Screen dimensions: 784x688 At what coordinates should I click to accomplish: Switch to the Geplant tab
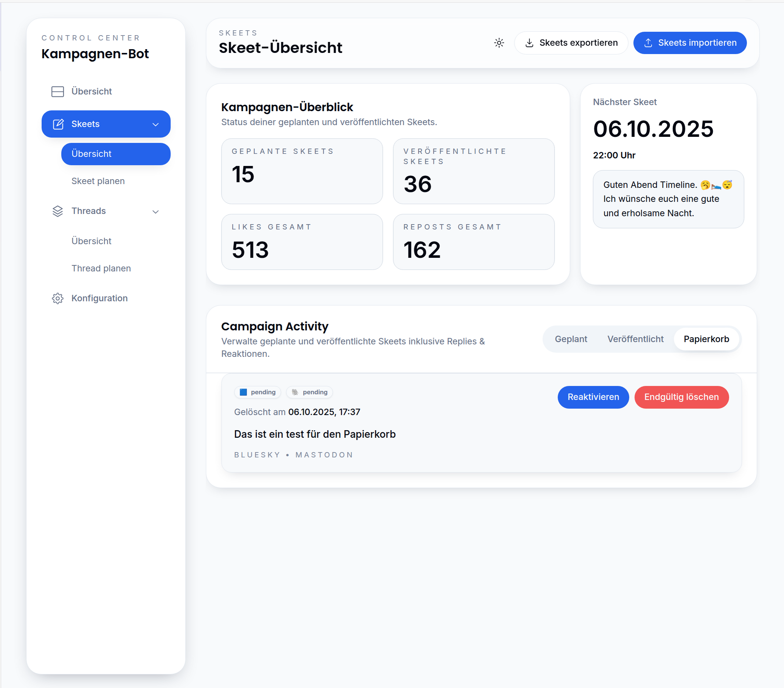[x=570, y=339]
